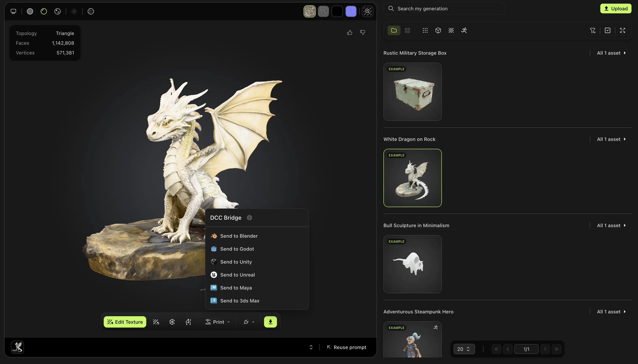Click the green download icon button
The image size is (638, 364).
click(x=270, y=322)
